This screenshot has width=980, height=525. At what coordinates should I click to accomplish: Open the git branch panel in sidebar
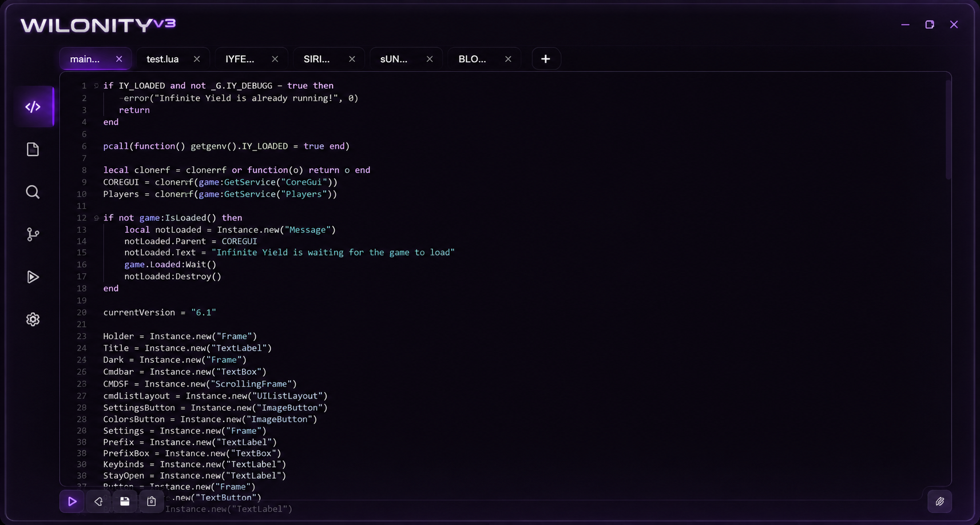[33, 234]
